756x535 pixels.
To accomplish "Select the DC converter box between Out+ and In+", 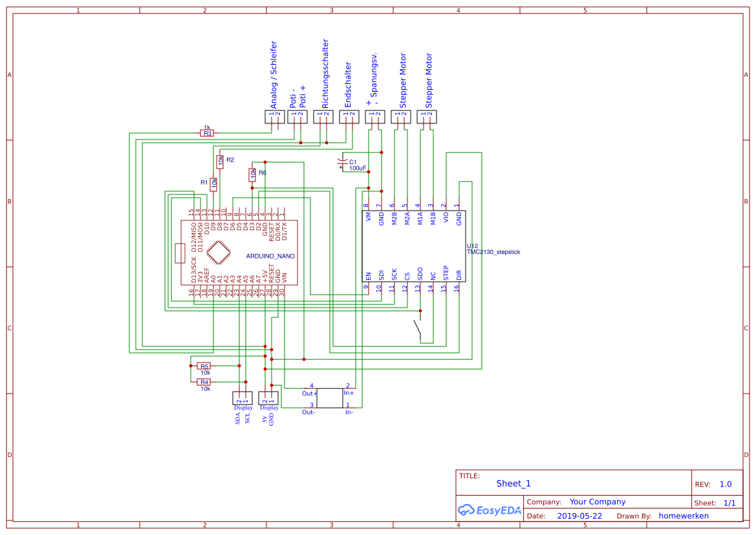I will coord(330,398).
